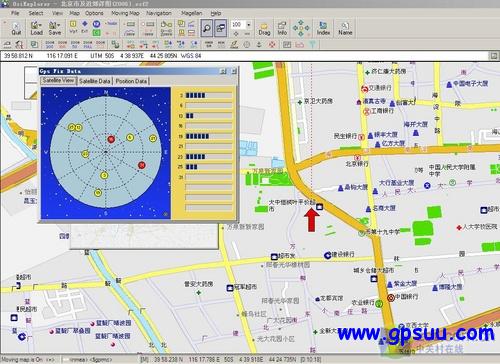Click the yellow waypoint tool icon
This screenshot has height=364, width=500.
point(73,24)
